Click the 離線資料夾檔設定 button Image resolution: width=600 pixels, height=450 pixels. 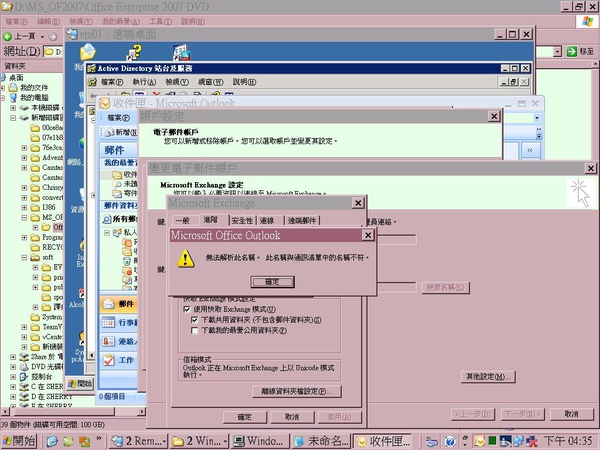[x=297, y=391]
